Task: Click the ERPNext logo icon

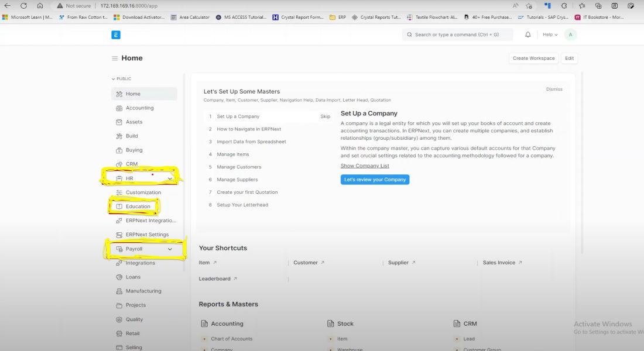Action: [x=116, y=35]
